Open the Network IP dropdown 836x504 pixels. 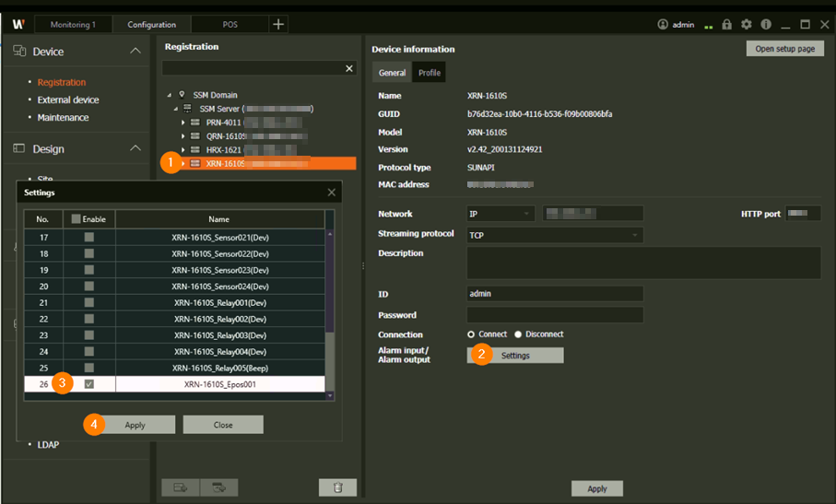[x=500, y=214]
